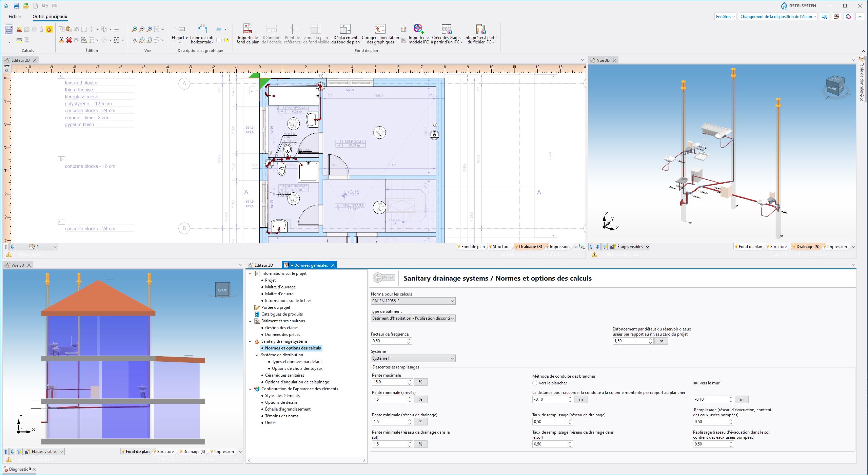Select Gestion des étages in tree

point(281,328)
